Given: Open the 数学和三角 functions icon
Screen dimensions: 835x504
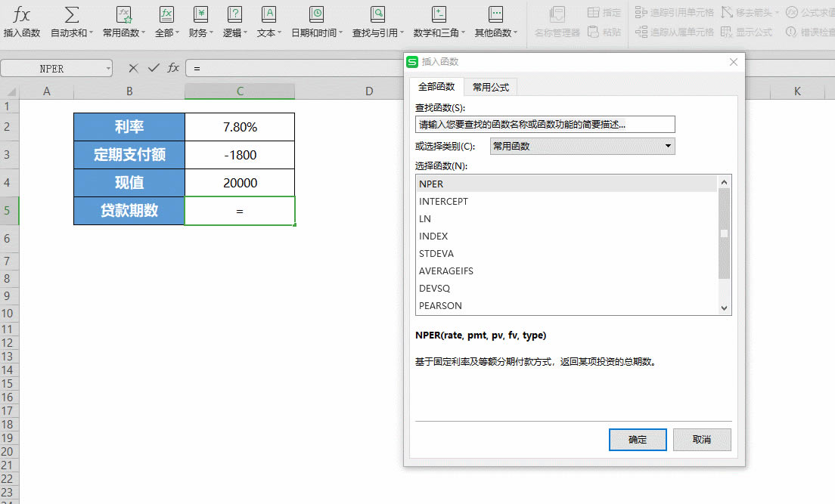Looking at the screenshot, I should [x=439, y=14].
